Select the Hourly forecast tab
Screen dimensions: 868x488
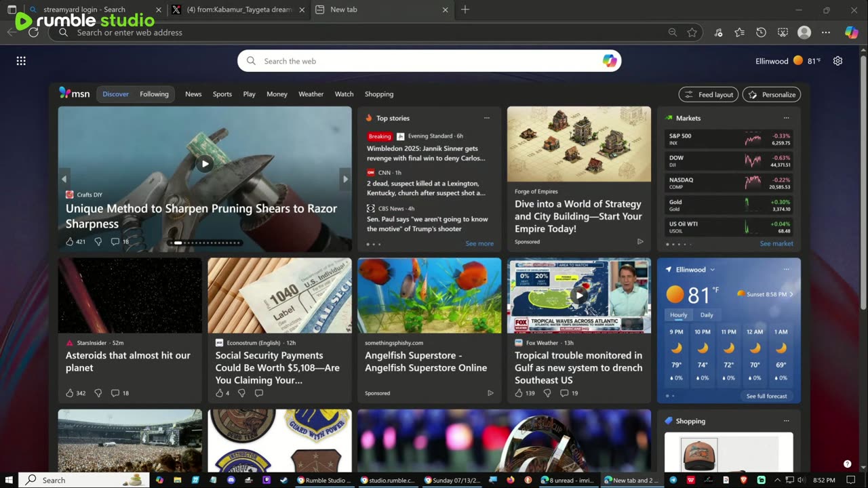(x=678, y=315)
